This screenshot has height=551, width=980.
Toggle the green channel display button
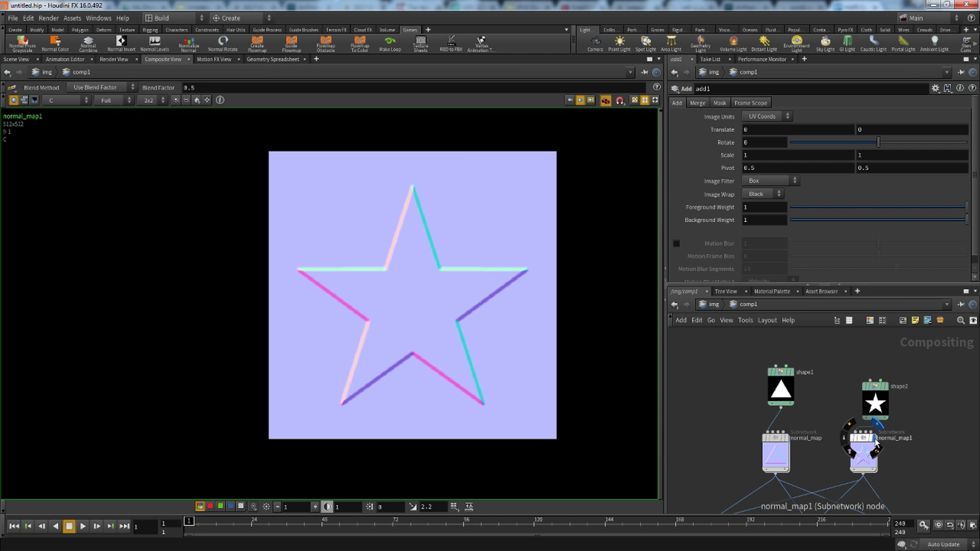(x=220, y=506)
